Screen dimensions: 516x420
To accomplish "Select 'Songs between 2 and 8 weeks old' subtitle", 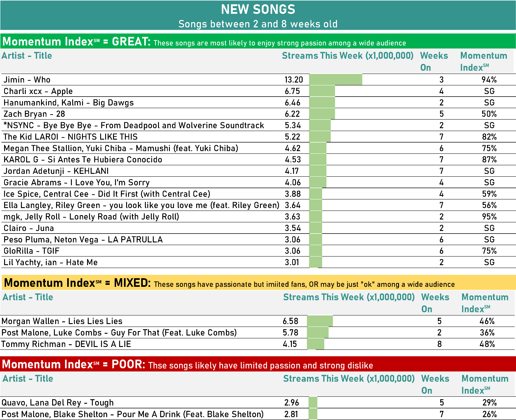I will click(x=258, y=24).
